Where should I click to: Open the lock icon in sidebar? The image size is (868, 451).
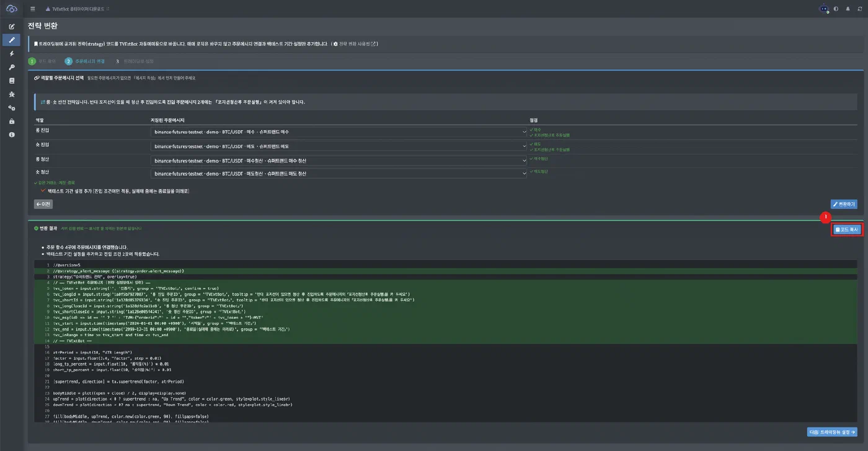[x=11, y=122]
